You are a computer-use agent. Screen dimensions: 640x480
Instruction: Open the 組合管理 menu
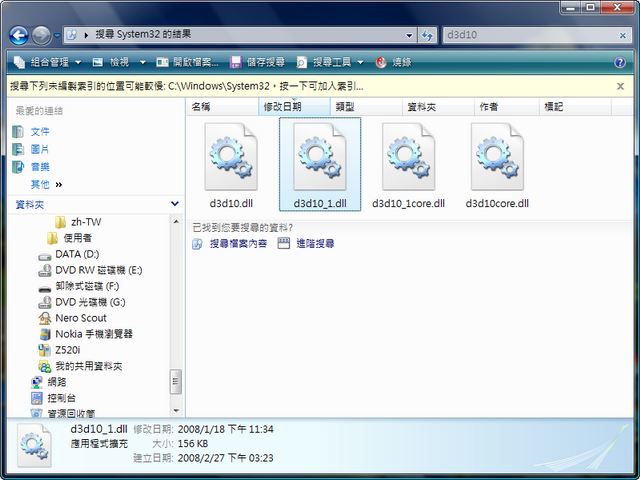[48, 62]
